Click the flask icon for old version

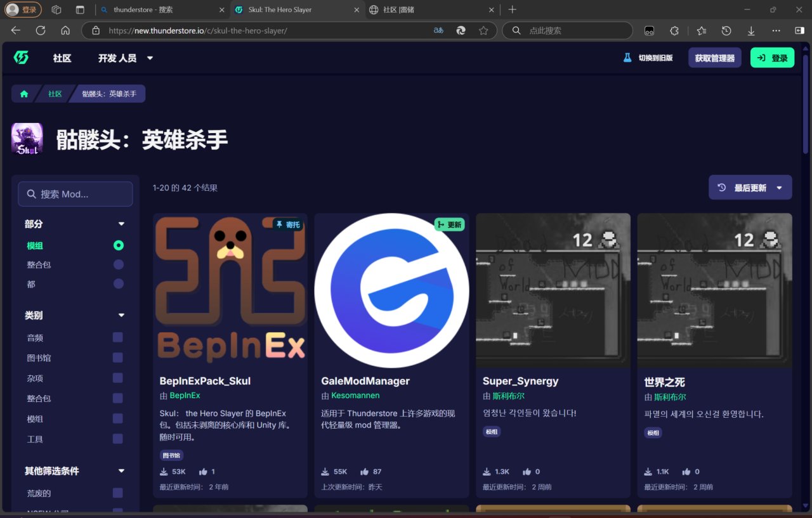[x=627, y=58]
